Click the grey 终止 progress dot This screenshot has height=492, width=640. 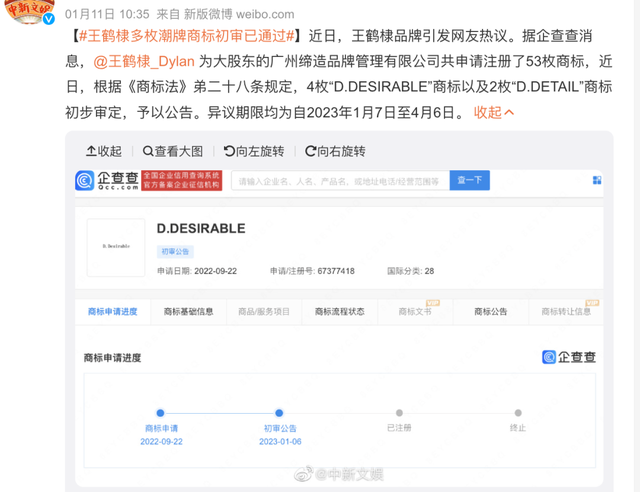tap(518, 413)
